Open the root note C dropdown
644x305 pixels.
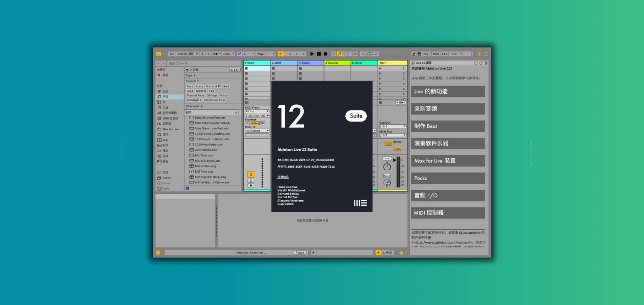point(249,54)
